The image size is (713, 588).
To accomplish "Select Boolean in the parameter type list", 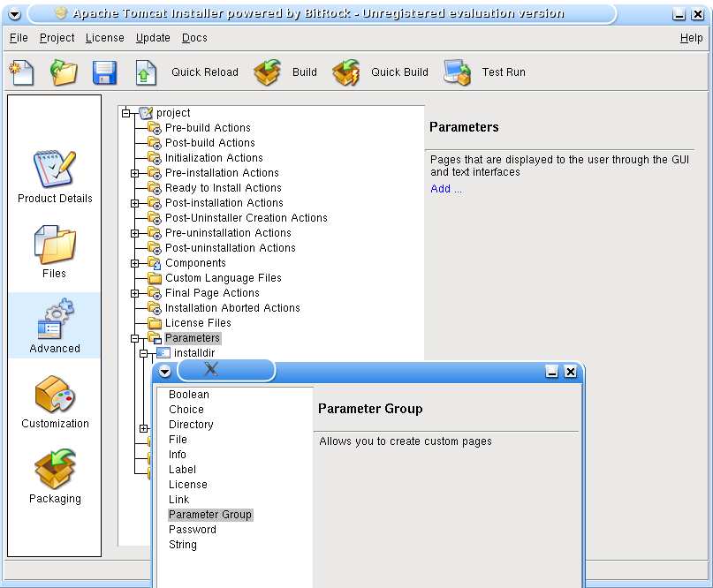I will pyautogui.click(x=189, y=395).
